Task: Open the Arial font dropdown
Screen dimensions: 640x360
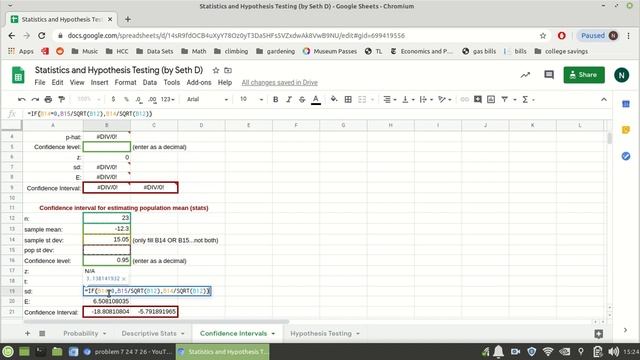Action: (207, 99)
